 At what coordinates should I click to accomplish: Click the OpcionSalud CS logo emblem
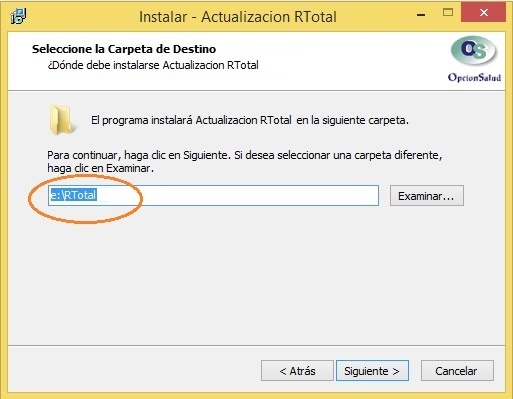(474, 52)
